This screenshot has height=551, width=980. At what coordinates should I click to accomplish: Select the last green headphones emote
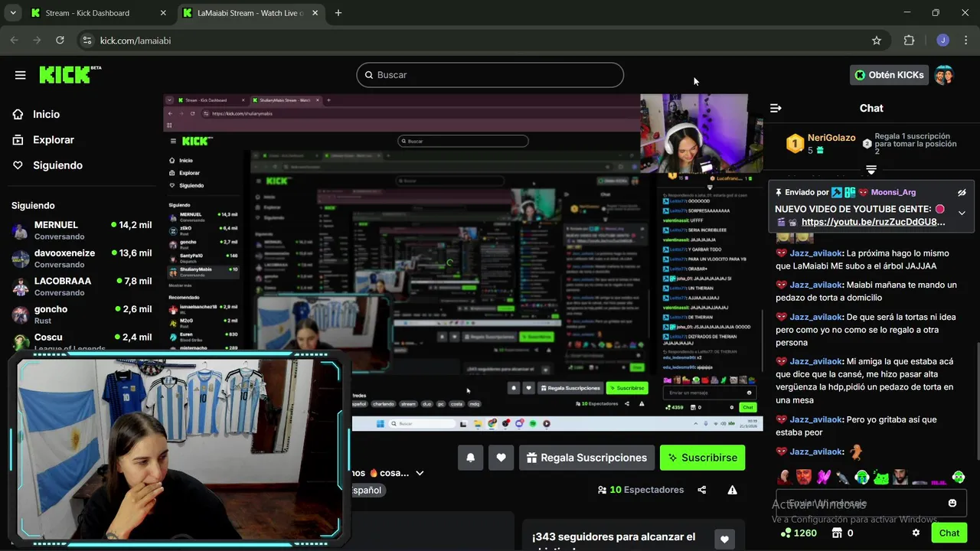pyautogui.click(x=959, y=477)
